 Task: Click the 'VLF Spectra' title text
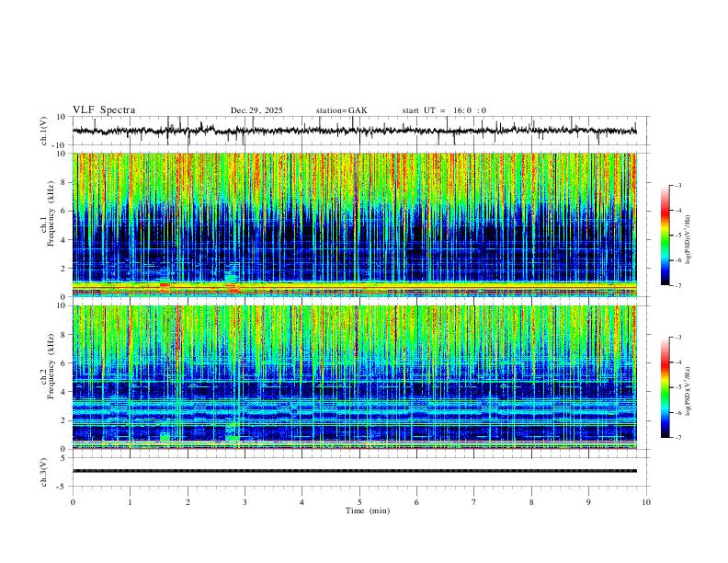pyautogui.click(x=104, y=110)
